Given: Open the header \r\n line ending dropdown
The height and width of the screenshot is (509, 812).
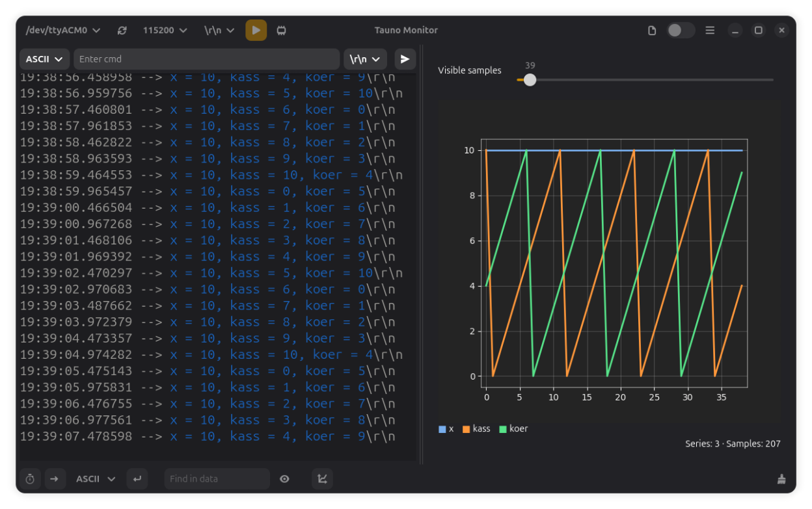Looking at the screenshot, I should [219, 31].
